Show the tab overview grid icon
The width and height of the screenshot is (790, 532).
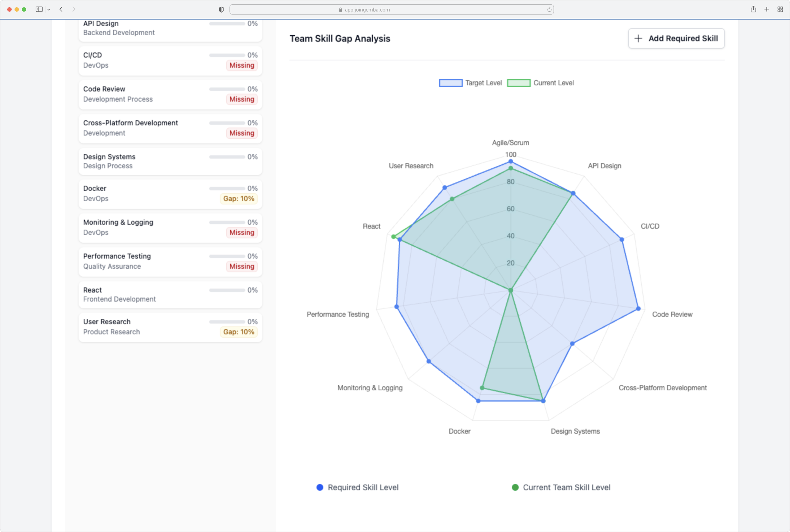point(780,9)
